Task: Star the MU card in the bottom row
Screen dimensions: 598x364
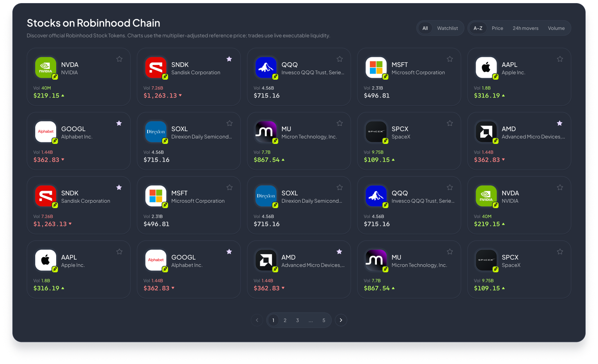Action: [x=450, y=252]
